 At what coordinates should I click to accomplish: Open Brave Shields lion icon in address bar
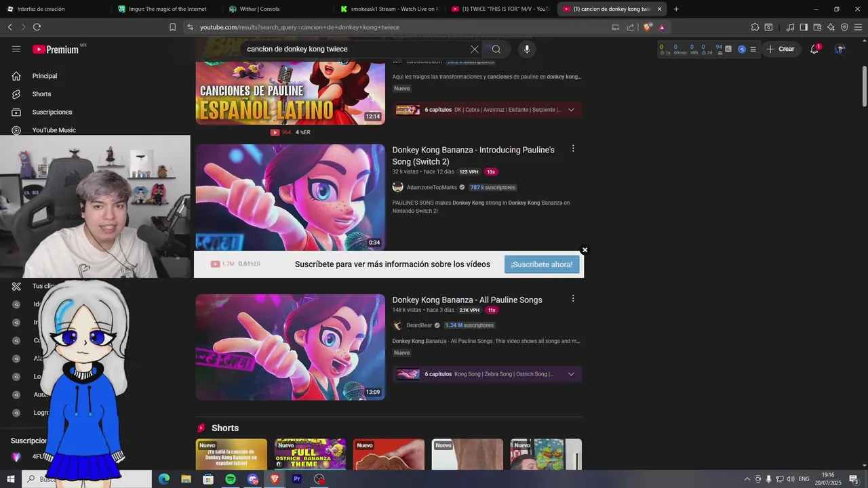[x=648, y=27]
